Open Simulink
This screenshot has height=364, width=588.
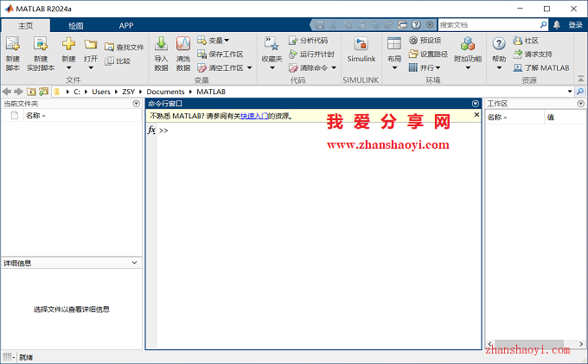coord(361,49)
